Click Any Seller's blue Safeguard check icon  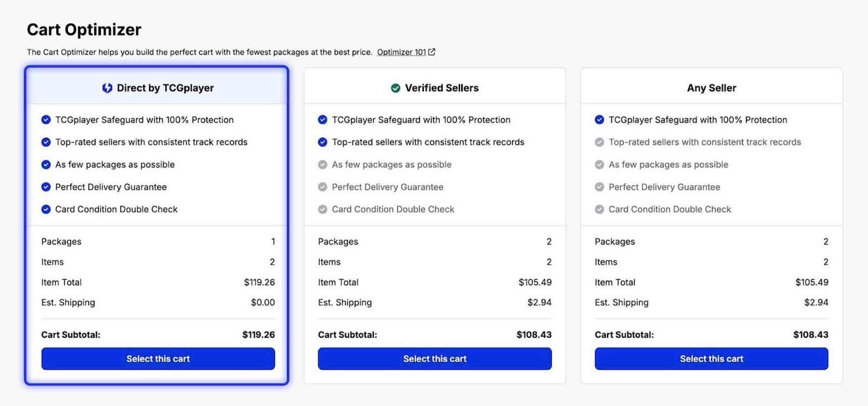coord(599,120)
